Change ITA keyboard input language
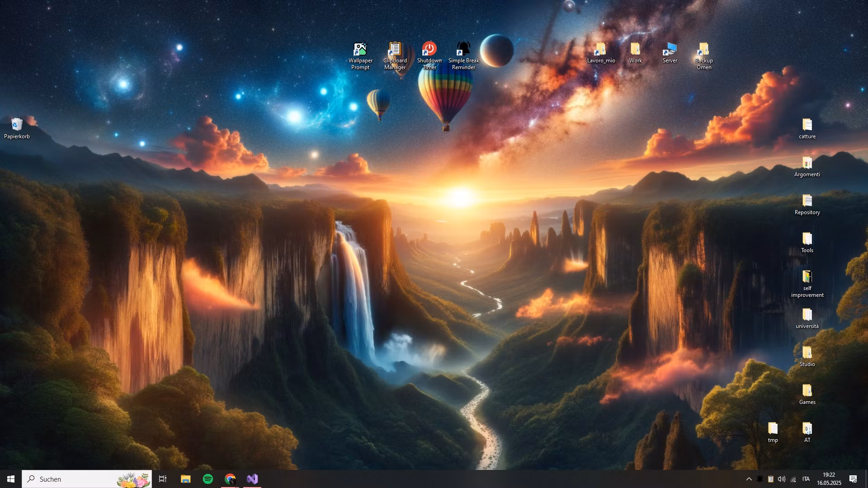Viewport: 868px width, 488px height. pos(806,479)
